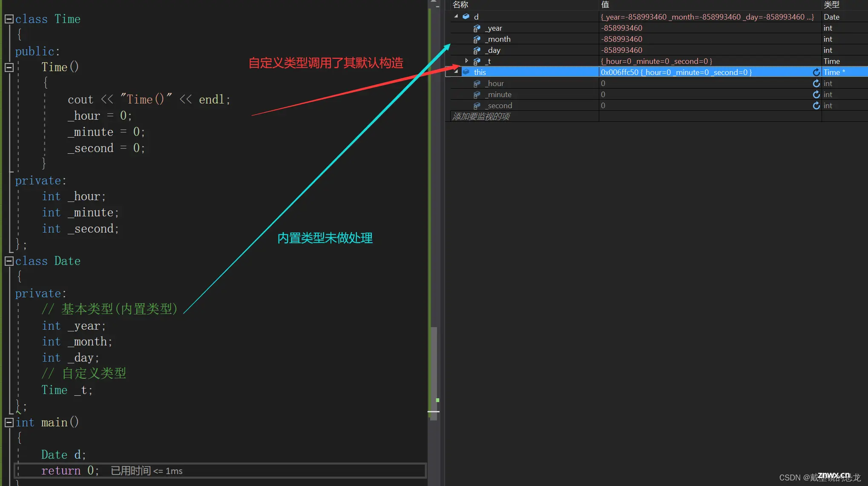This screenshot has width=868, height=486.
Task: Click the 'int _minute;' declaration in Time
Action: tap(80, 213)
